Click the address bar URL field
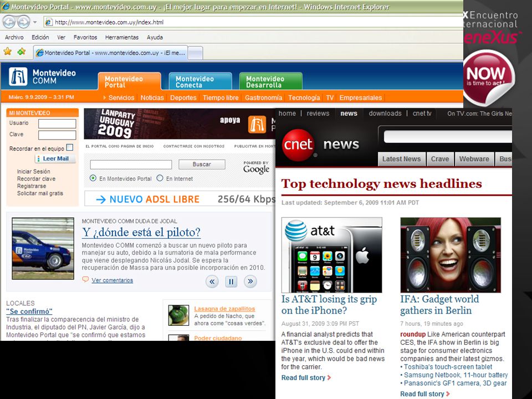The image size is (532, 399). click(253, 22)
